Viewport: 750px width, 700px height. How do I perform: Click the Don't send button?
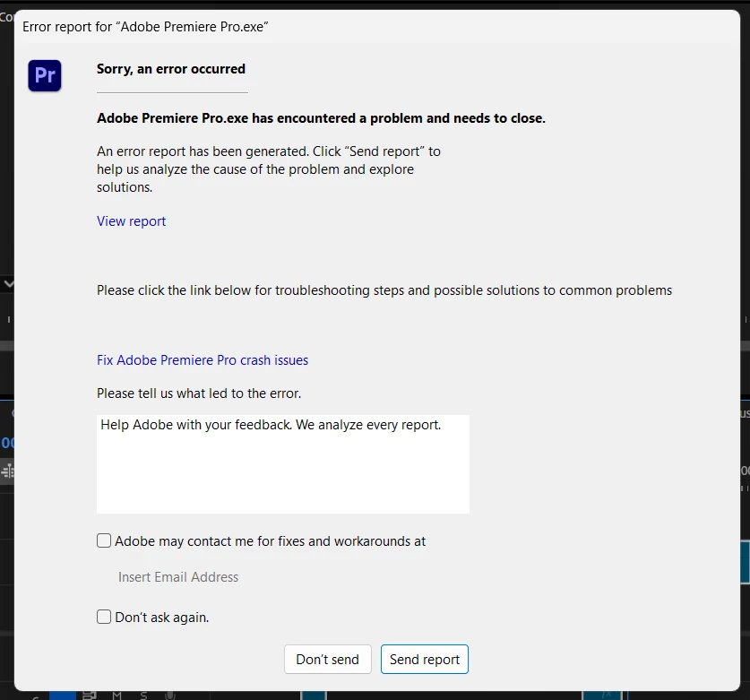pos(328,660)
